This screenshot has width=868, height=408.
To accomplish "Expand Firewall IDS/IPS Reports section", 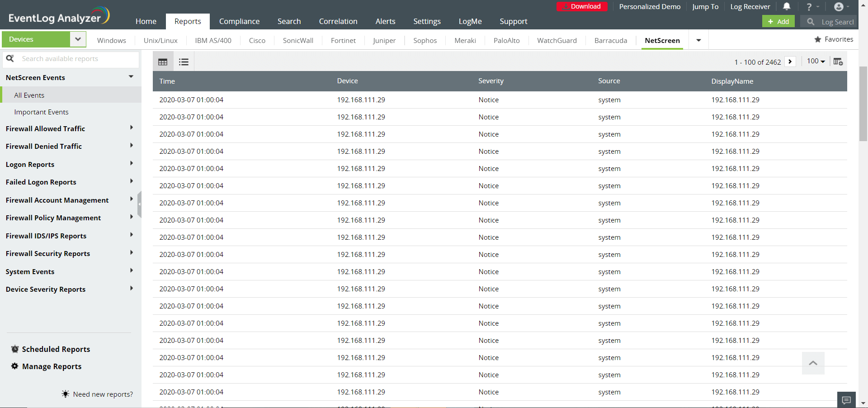I will (x=132, y=235).
